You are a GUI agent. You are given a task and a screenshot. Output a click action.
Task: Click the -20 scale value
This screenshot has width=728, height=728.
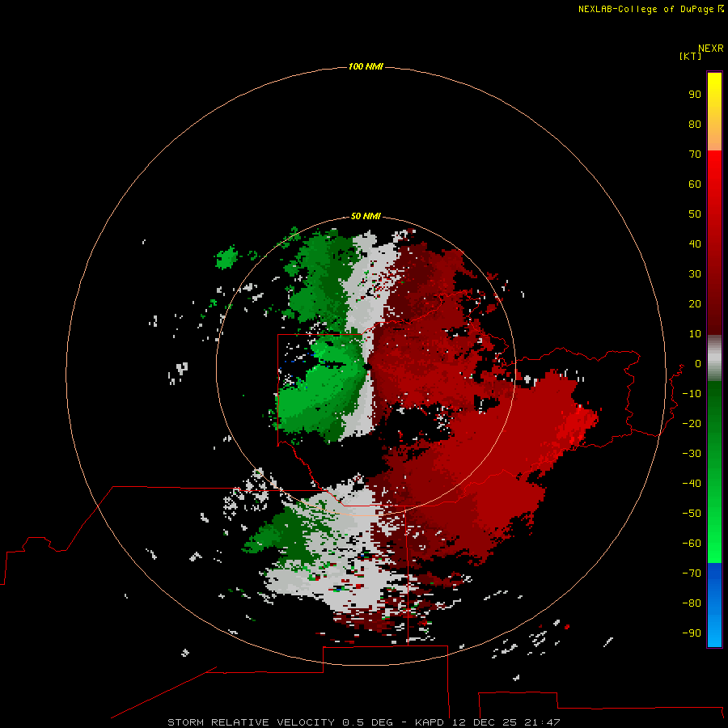click(x=692, y=424)
